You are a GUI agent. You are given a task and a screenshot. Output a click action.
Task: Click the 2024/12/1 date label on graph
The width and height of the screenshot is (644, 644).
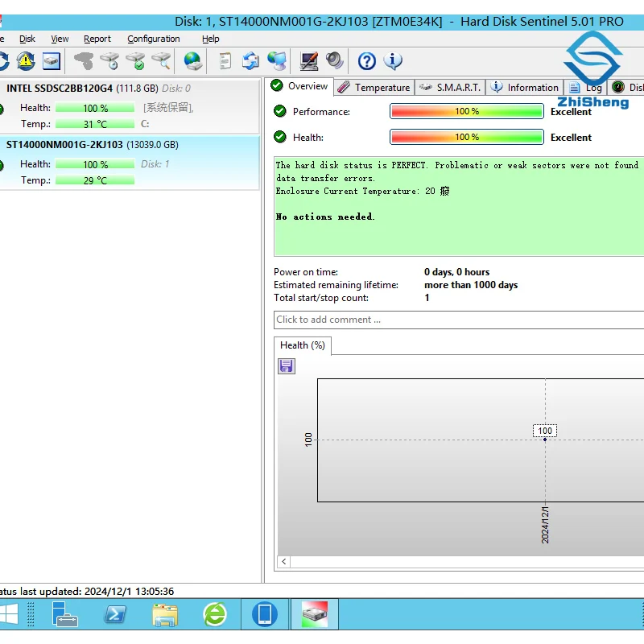pyautogui.click(x=545, y=526)
